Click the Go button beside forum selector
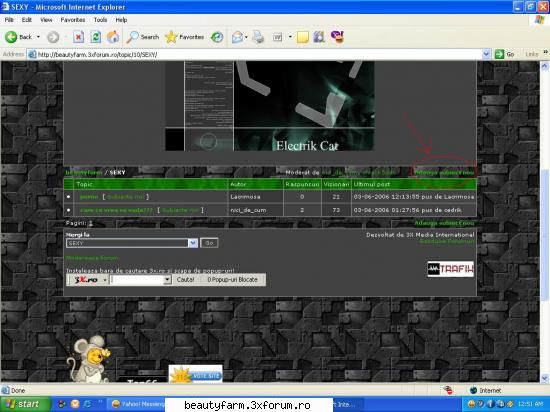The height and width of the screenshot is (412, 550). pos(209,243)
